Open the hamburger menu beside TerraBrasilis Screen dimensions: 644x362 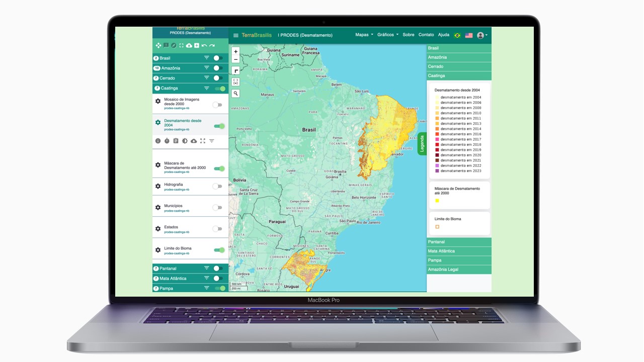coord(236,35)
